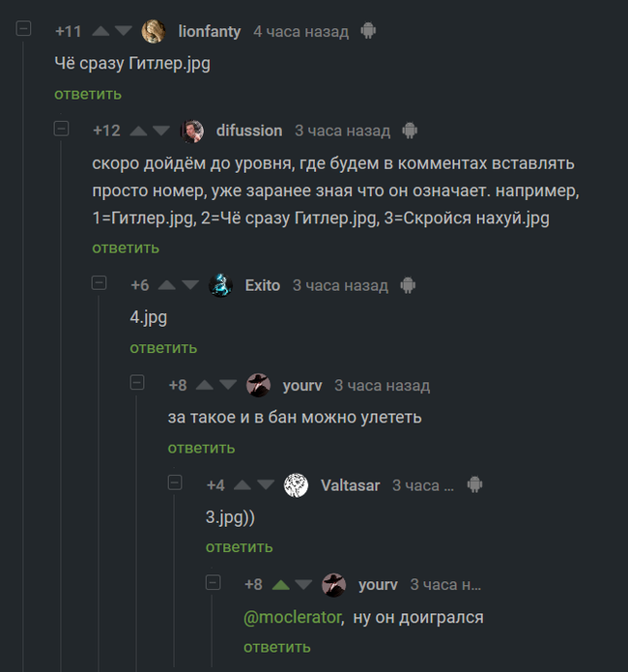628x672 pixels.
Task: Reply to lionfanty's Гитлер.jpg comment
Action: tap(88, 94)
